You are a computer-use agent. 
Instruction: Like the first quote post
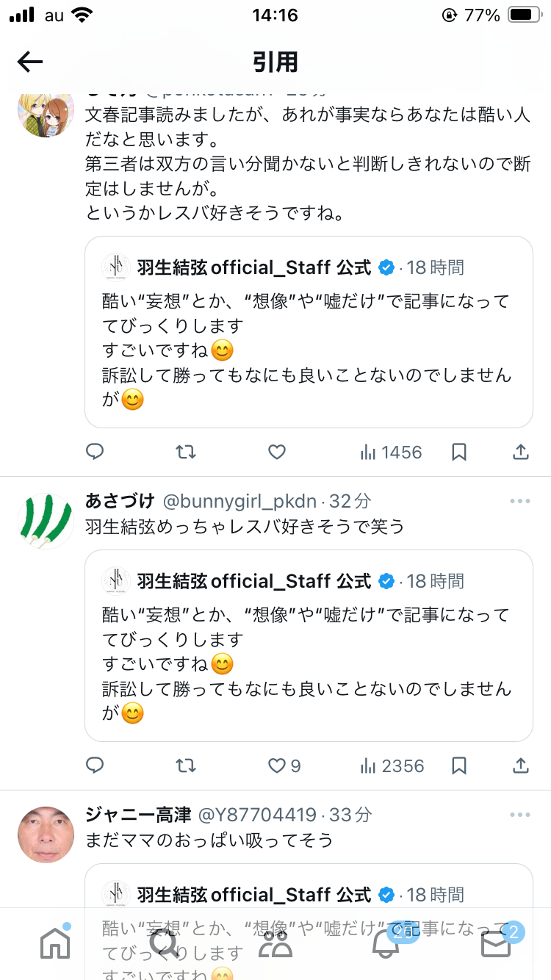coord(276,452)
